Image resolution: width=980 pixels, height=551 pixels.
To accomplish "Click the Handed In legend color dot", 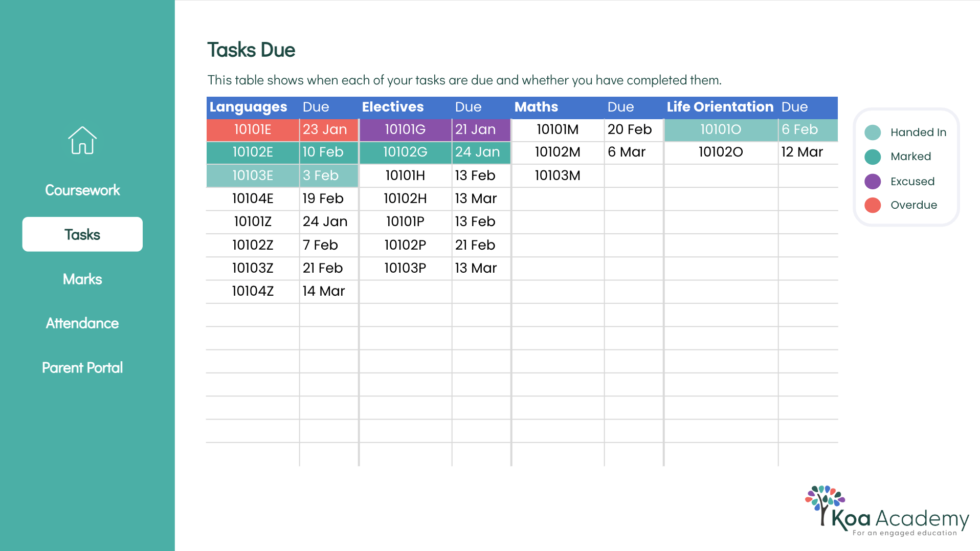I will tap(873, 133).
